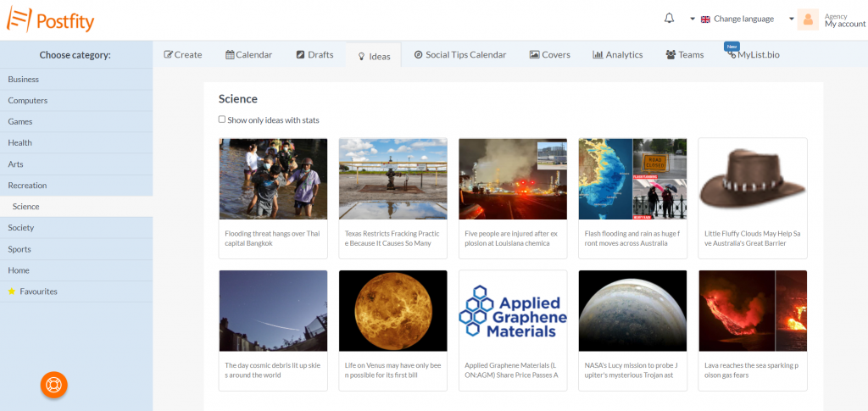Open the Jupiter Lucy mission image
Screen dimensions: 868x411
[632, 311]
